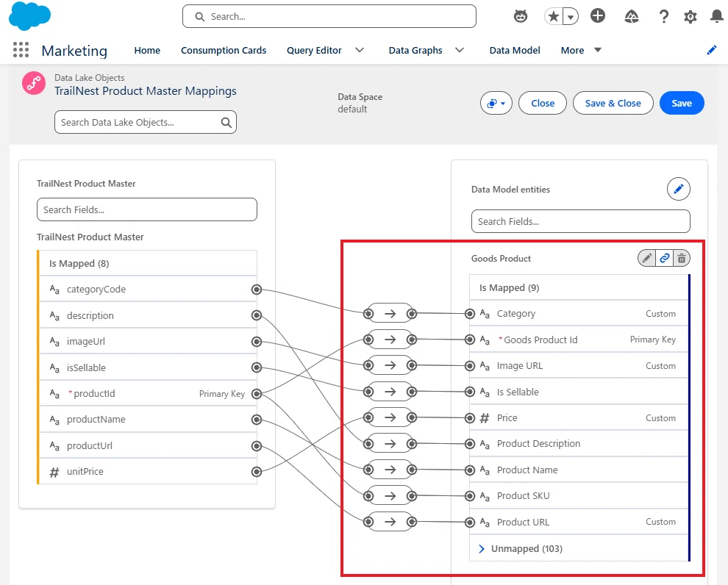The width and height of the screenshot is (728, 585).
Task: Open the Query Editor tab
Action: click(314, 50)
